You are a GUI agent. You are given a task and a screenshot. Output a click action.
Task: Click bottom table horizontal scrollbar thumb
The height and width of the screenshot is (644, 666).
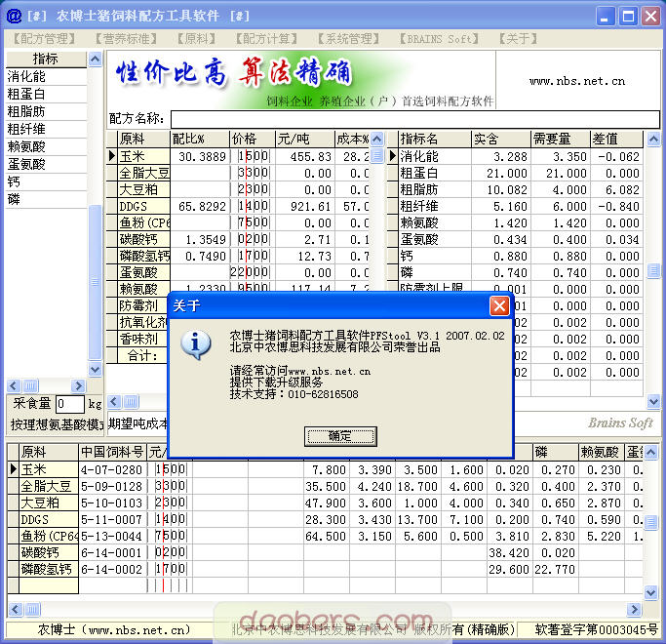click(32, 610)
